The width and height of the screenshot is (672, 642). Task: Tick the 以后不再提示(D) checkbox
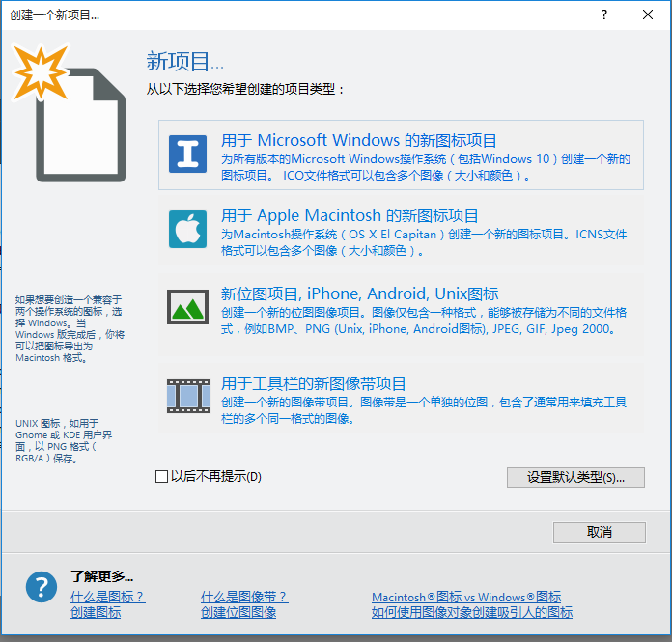pyautogui.click(x=161, y=477)
